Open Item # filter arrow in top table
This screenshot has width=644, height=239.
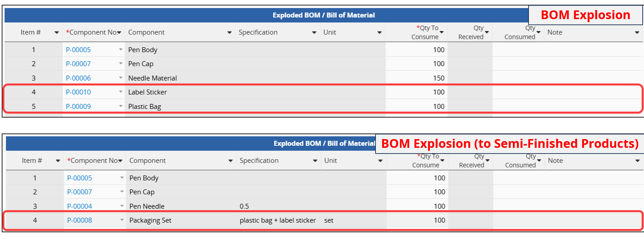click(56, 33)
